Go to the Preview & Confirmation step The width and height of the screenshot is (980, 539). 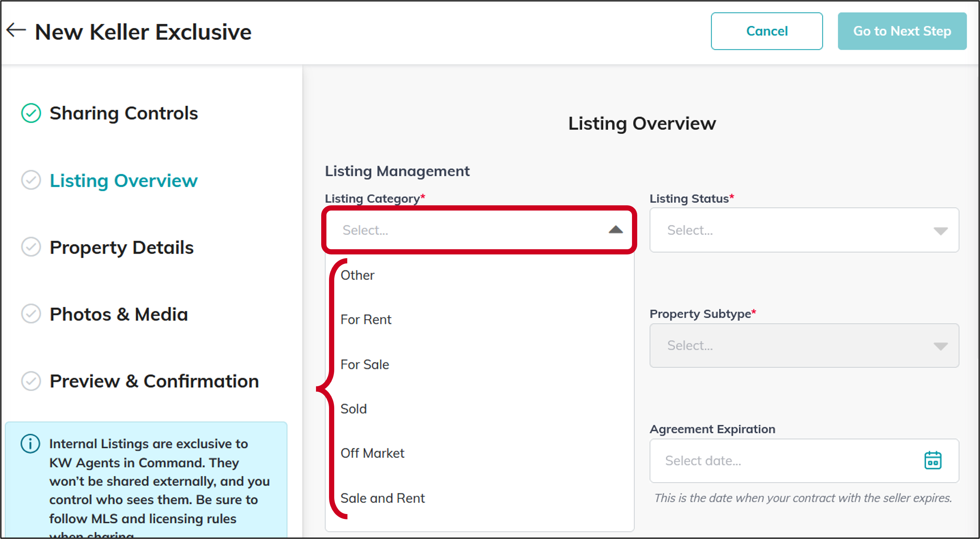point(154,381)
